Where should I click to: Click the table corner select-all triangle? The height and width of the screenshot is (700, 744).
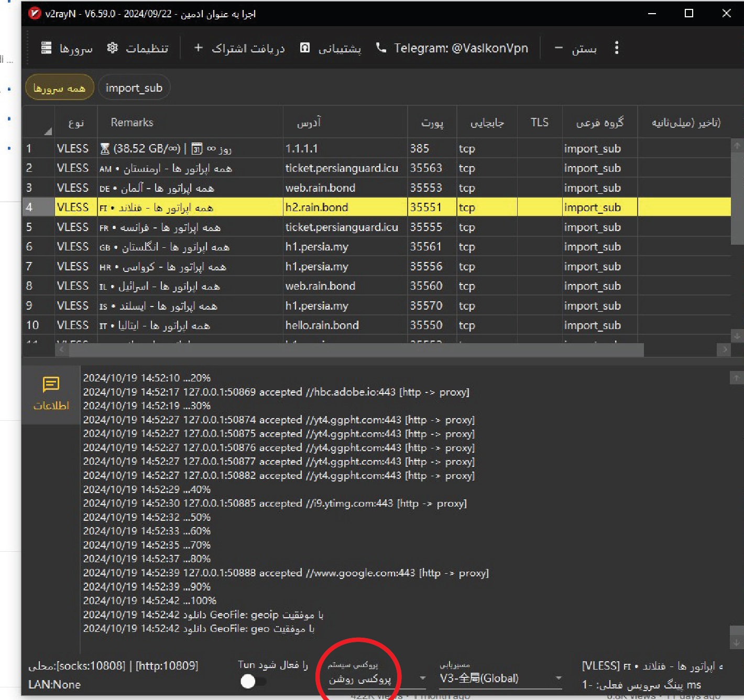(x=48, y=131)
